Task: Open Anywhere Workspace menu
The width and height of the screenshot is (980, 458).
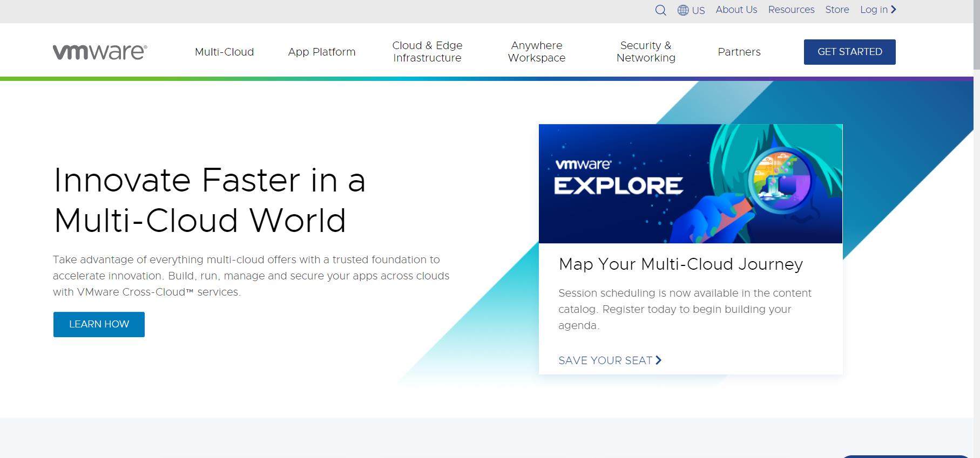Action: tap(537, 52)
